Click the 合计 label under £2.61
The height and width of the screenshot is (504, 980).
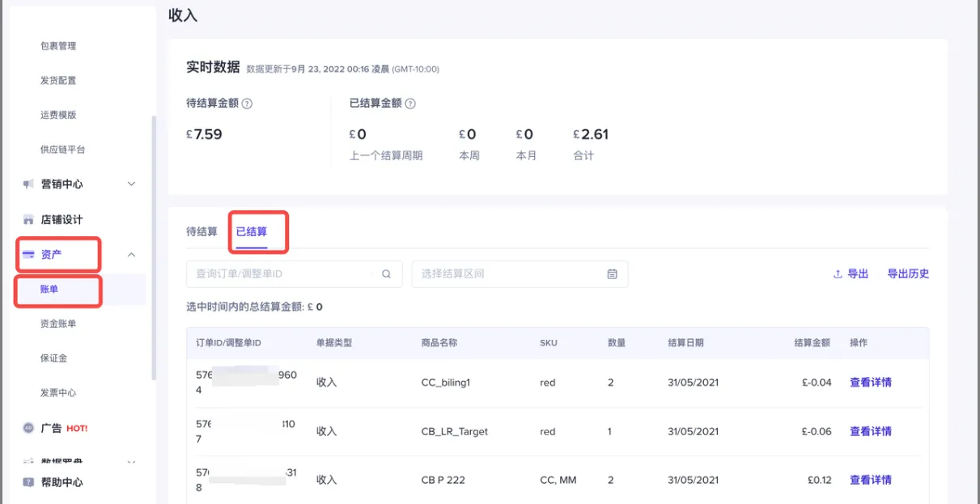(583, 155)
